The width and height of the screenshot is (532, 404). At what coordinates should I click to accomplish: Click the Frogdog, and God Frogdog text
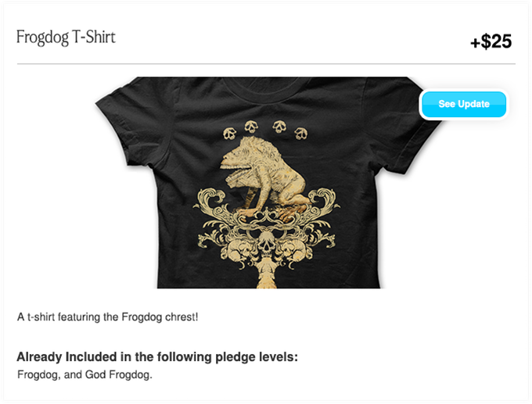(84, 375)
